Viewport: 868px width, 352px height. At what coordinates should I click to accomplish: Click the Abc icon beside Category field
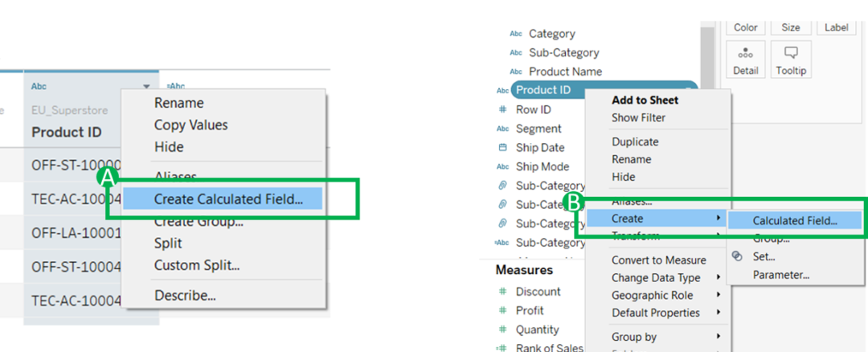click(x=516, y=34)
